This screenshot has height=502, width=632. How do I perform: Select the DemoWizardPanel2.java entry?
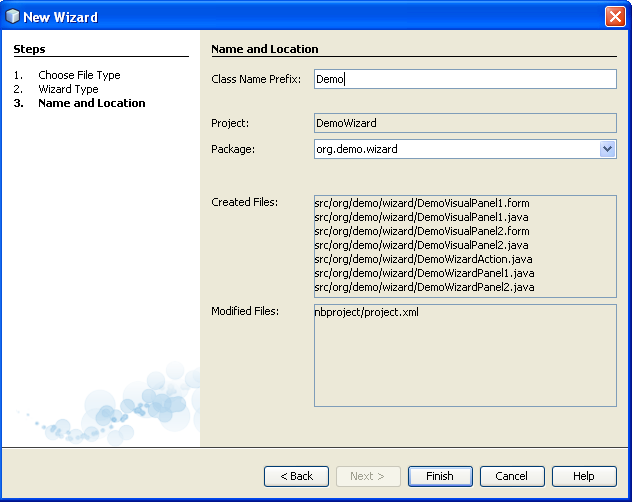[x=424, y=287]
